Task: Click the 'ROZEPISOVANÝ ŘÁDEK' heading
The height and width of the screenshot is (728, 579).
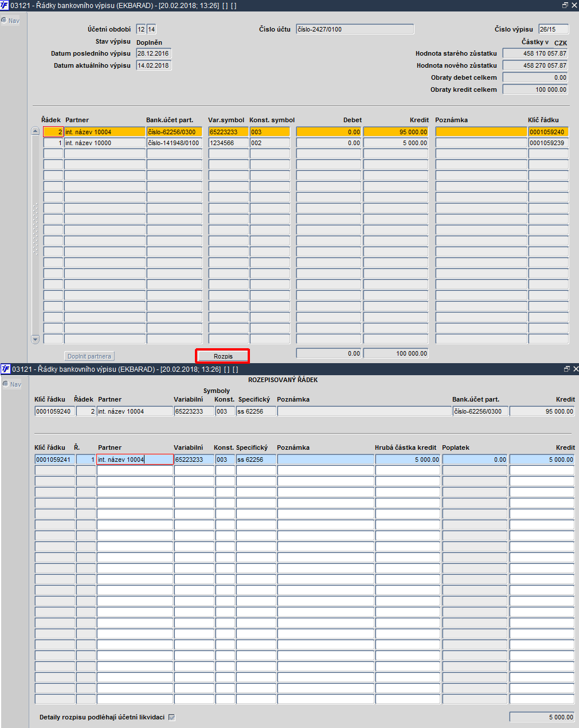Action: coord(283,380)
